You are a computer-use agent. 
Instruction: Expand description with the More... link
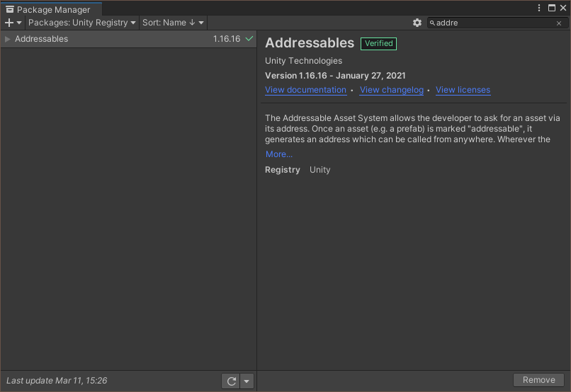[x=279, y=154]
